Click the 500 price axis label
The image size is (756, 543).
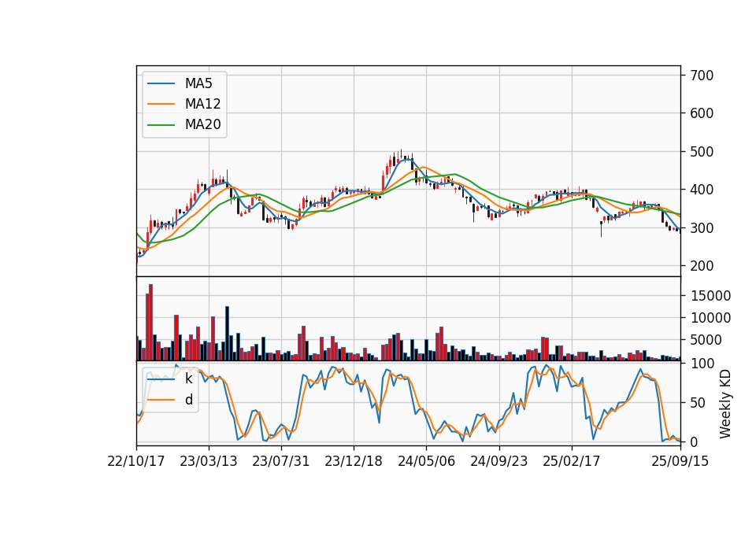coord(702,151)
